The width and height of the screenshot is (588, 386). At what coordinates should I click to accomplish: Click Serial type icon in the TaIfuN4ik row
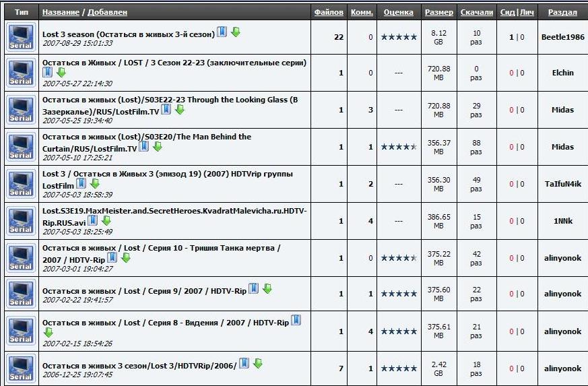pos(21,184)
